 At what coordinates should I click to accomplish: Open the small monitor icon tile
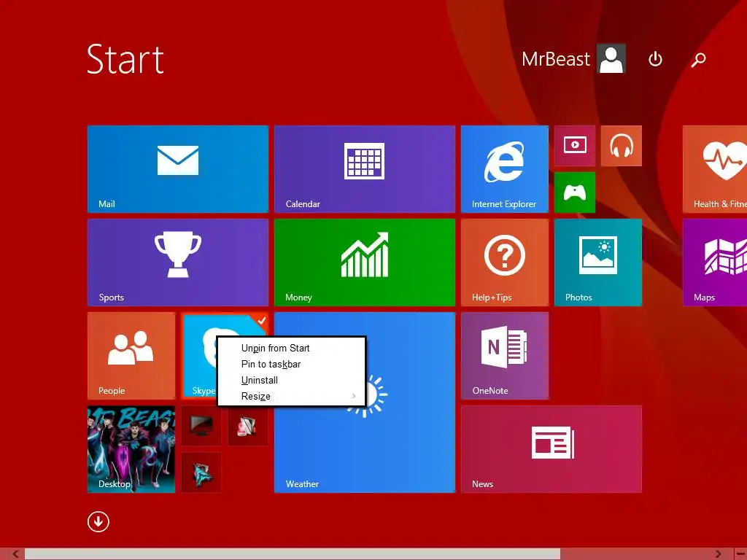tap(201, 426)
